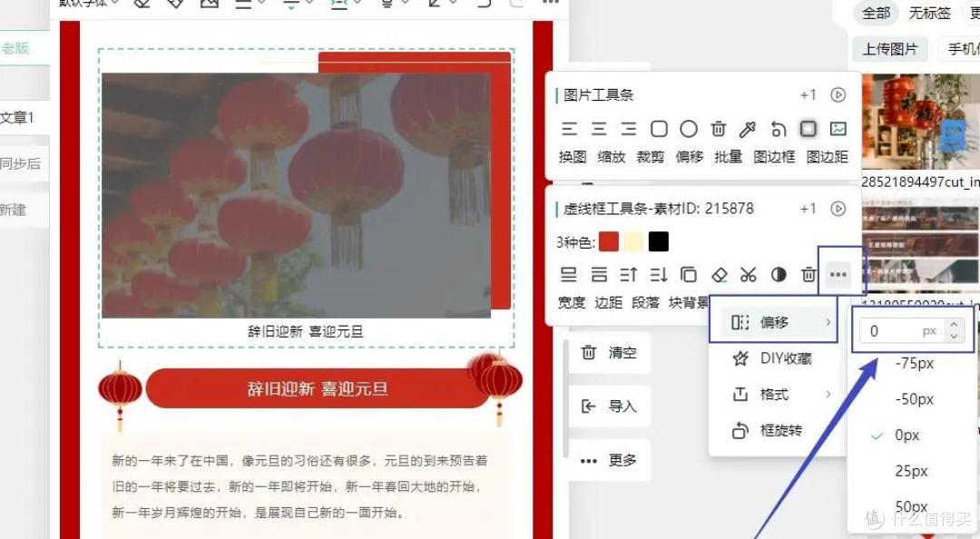Click the eraser icon in the frame toolbar
This screenshot has height=539, width=980.
[x=720, y=275]
